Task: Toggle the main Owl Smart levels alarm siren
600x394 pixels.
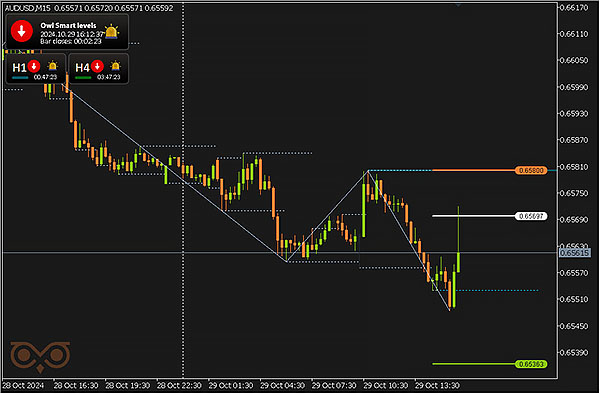Action: pos(111,31)
